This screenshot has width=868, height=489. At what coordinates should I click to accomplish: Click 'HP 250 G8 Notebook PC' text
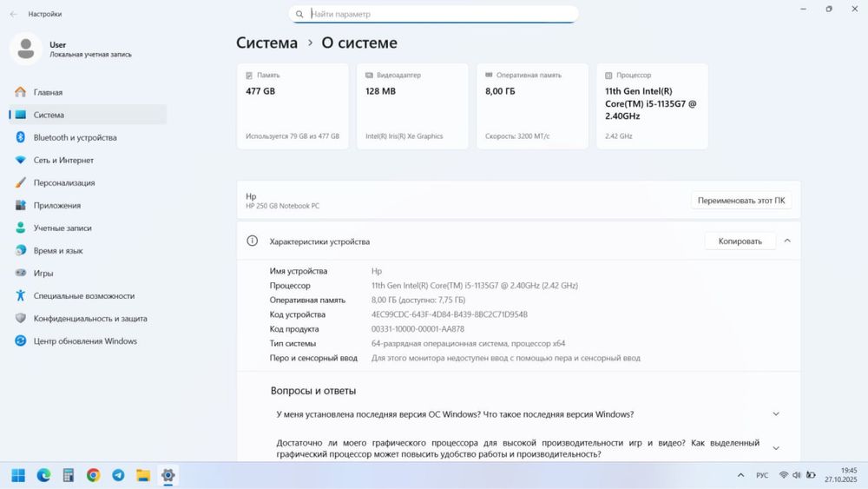tap(282, 206)
